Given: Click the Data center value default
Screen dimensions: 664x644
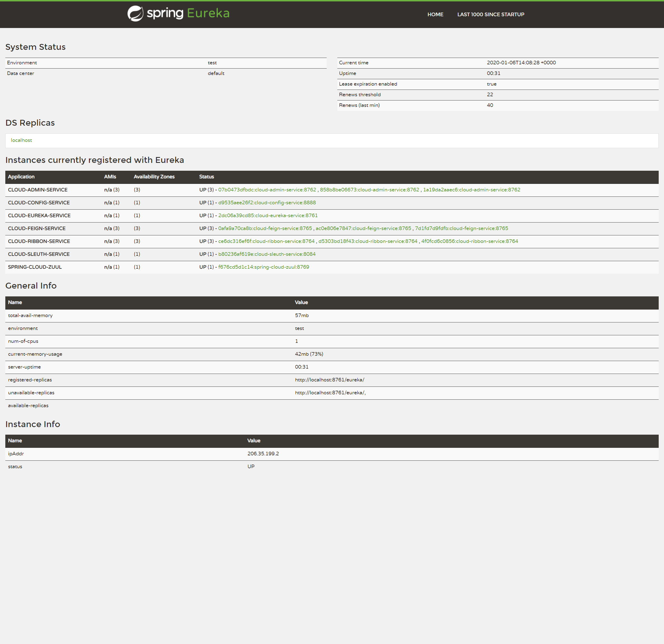Looking at the screenshot, I should pos(216,74).
